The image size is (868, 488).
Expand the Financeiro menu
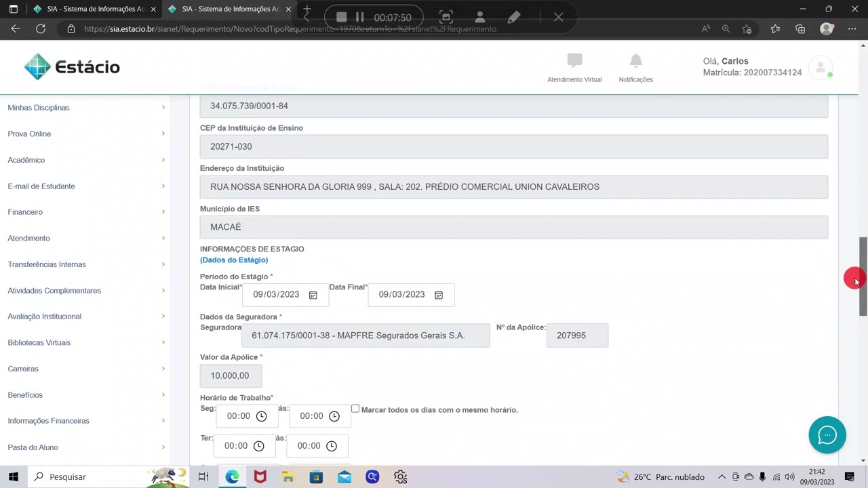[86, 212]
